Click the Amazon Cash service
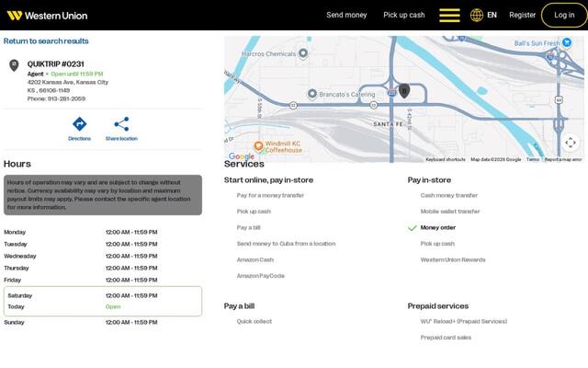The width and height of the screenshot is (588, 368). pyautogui.click(x=255, y=259)
